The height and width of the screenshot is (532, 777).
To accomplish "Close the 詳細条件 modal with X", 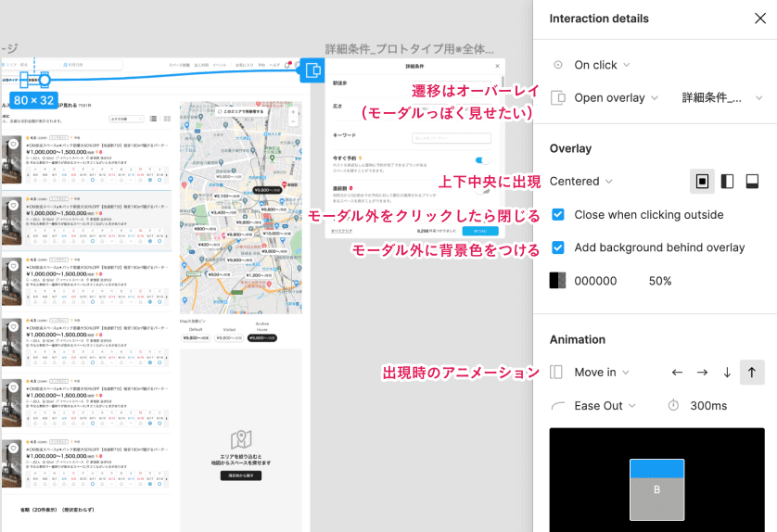I will [x=498, y=66].
